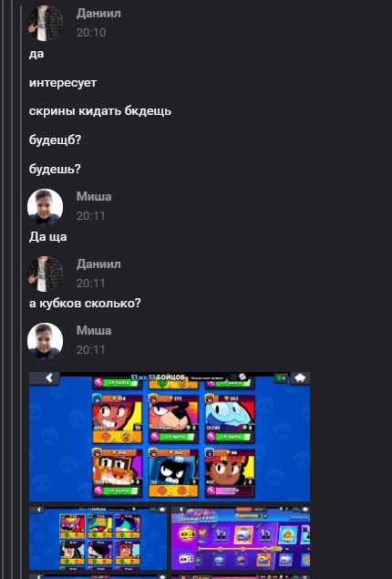The width and height of the screenshot is (392, 579).
Task: Click the message "а кубков сколько?"
Action: [85, 303]
